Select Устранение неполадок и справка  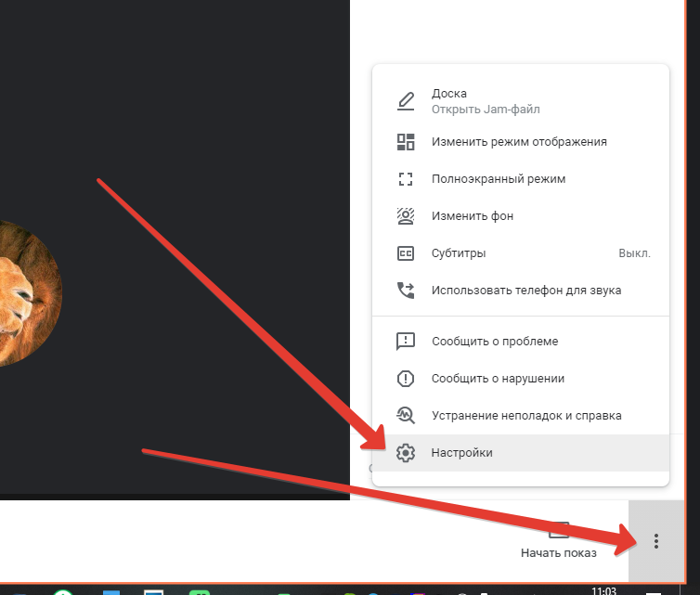pyautogui.click(x=526, y=416)
